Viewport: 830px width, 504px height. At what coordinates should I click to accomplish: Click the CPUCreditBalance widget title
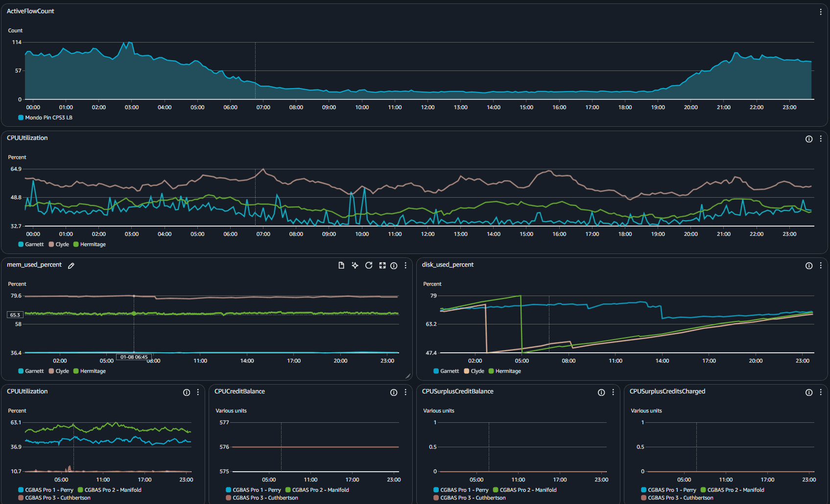(x=239, y=391)
